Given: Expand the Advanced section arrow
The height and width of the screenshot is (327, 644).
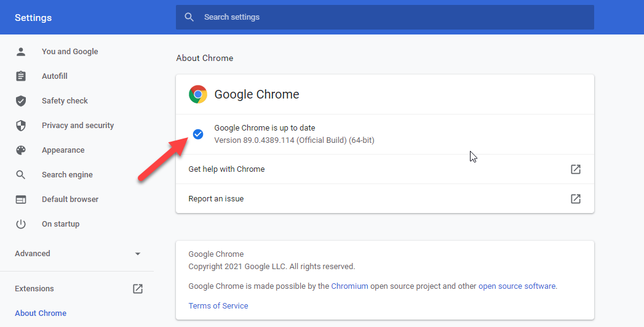Looking at the screenshot, I should click(138, 254).
